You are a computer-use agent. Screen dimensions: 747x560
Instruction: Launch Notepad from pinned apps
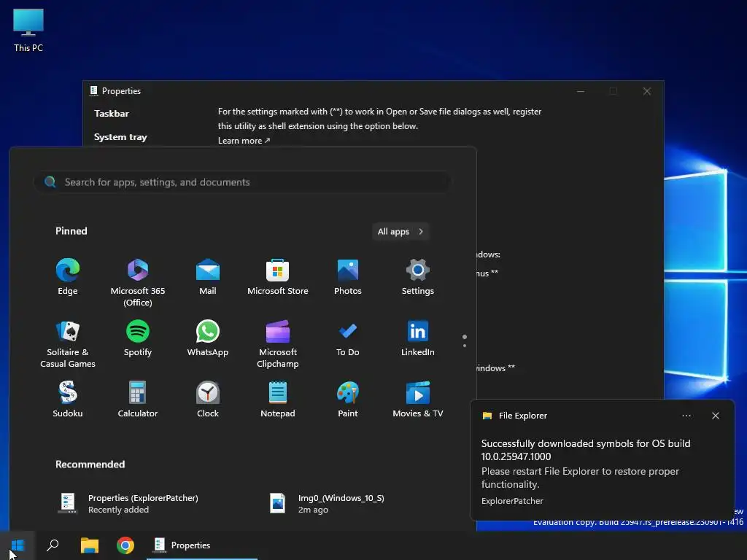pos(278,400)
